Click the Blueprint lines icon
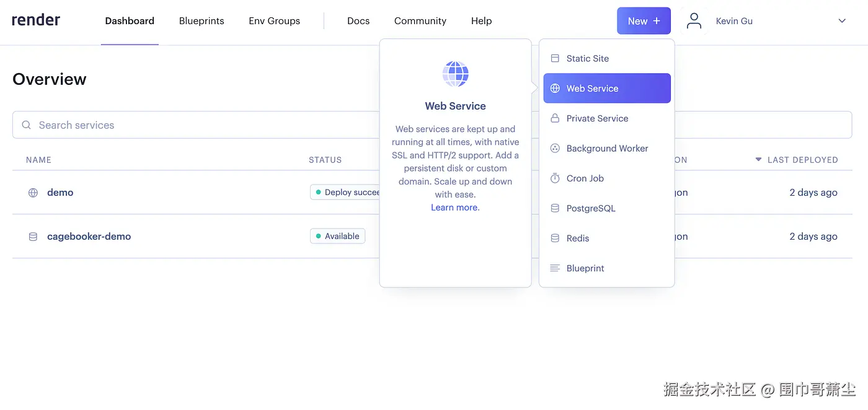The width and height of the screenshot is (868, 410). click(x=555, y=268)
